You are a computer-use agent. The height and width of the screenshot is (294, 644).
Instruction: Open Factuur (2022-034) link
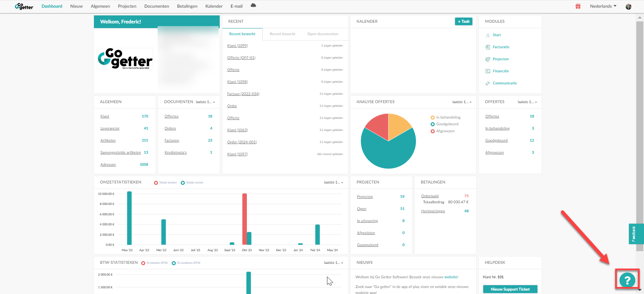point(243,94)
